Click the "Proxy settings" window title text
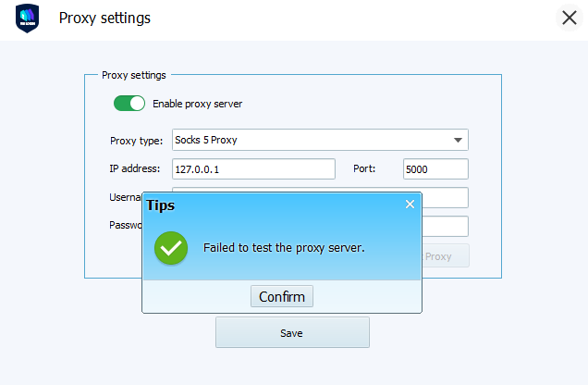Viewport: 588px width, 385px height. (x=104, y=19)
